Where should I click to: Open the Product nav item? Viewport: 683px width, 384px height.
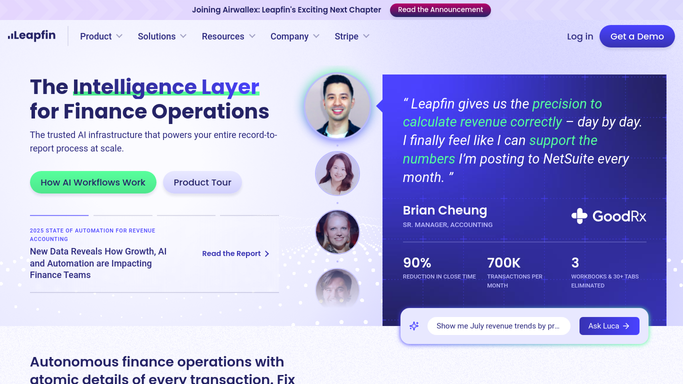pyautogui.click(x=96, y=37)
